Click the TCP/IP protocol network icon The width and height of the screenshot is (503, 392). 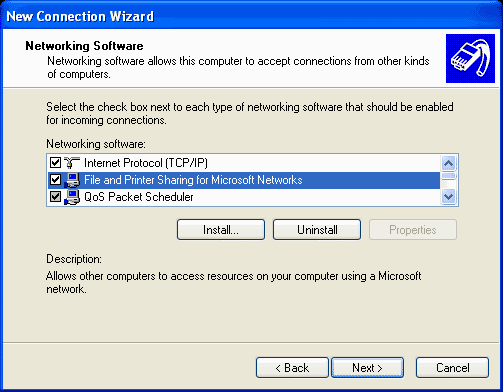click(x=72, y=163)
